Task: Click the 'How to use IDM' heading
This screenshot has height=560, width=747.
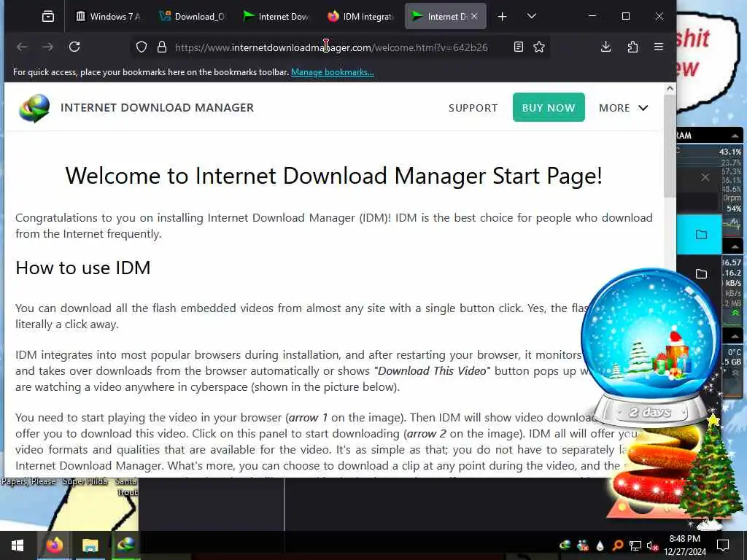Action: 83,268
